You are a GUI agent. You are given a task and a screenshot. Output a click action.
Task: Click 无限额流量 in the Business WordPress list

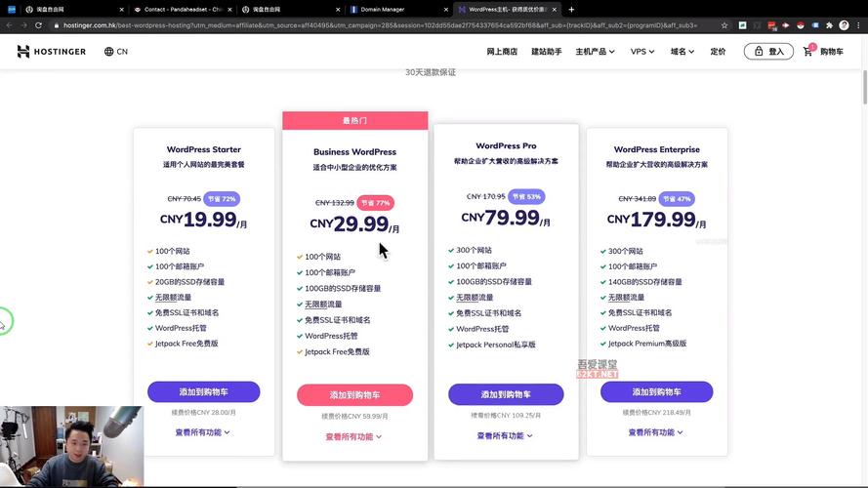coord(323,305)
